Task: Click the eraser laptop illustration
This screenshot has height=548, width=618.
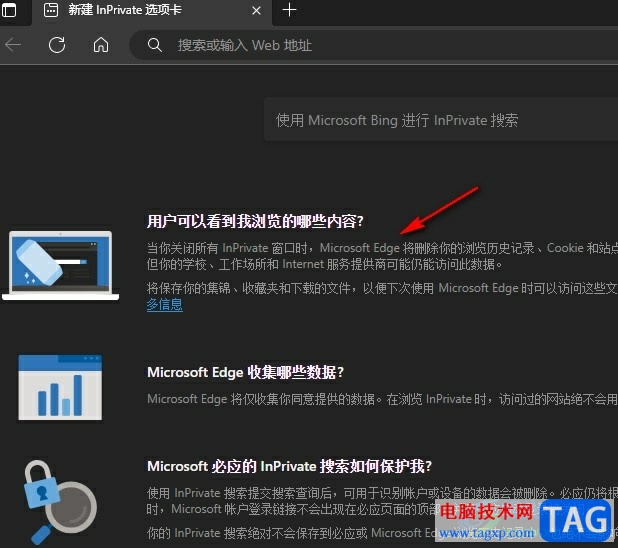Action: tap(60, 266)
